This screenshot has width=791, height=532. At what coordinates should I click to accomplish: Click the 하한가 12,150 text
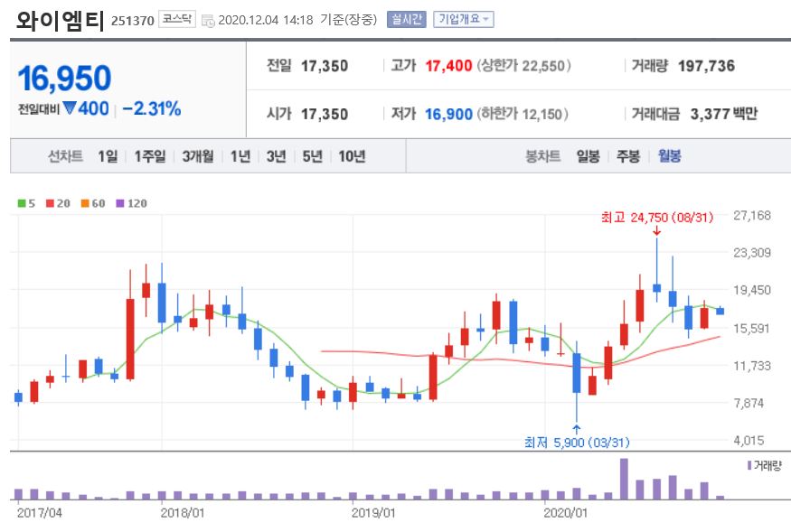pos(523,114)
